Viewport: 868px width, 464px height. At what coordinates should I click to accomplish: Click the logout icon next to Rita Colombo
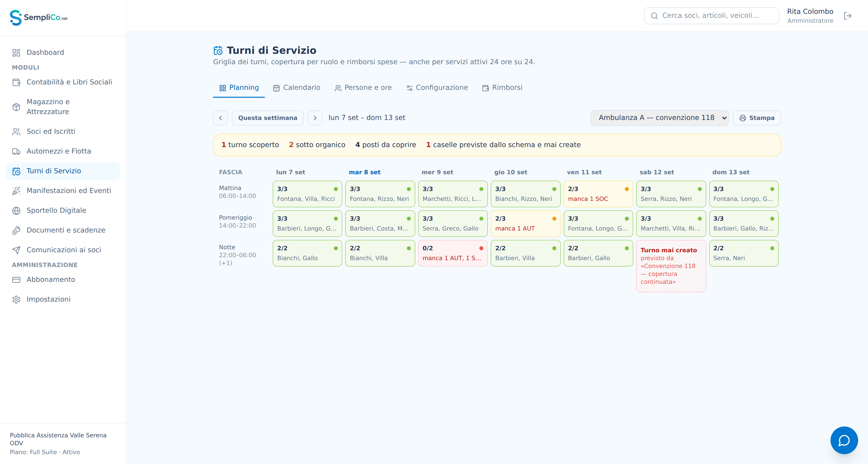848,16
